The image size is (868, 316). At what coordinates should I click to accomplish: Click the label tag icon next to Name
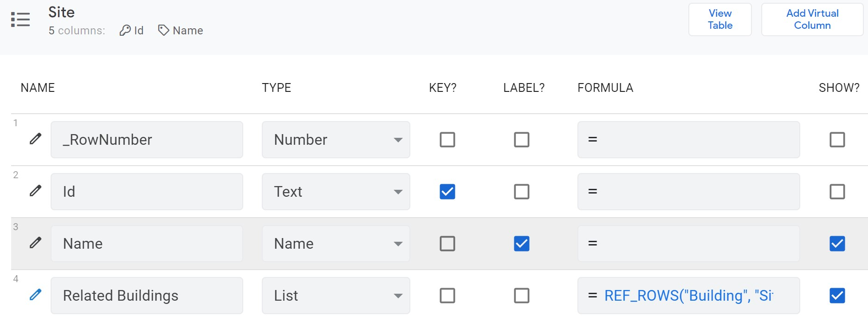pos(163,31)
